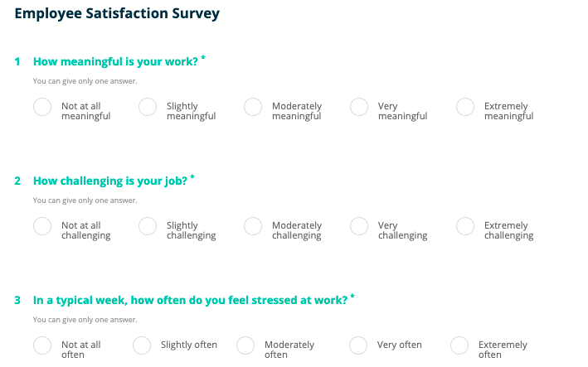This screenshot has height=367, width=588.
Task: Select 'Very often' radio button
Action: click(358, 345)
